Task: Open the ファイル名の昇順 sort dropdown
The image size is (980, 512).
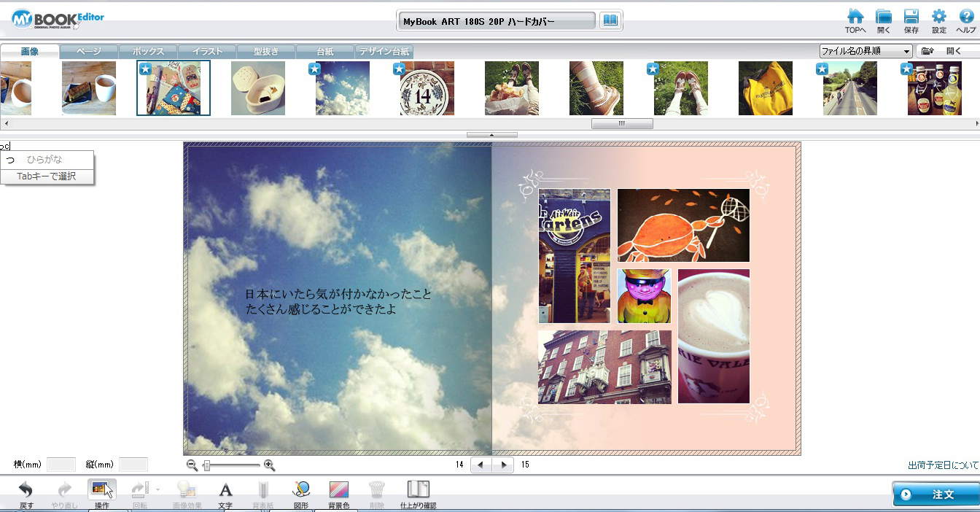Action: pos(866,51)
